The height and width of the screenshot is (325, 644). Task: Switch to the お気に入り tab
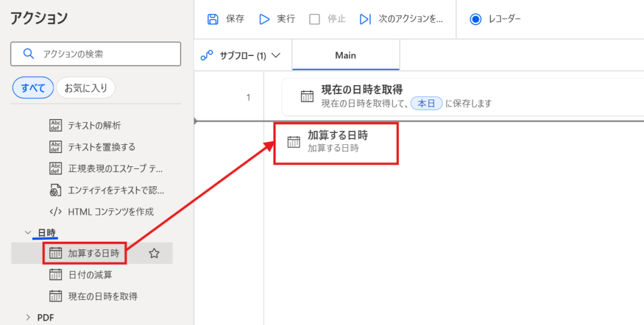[86, 88]
